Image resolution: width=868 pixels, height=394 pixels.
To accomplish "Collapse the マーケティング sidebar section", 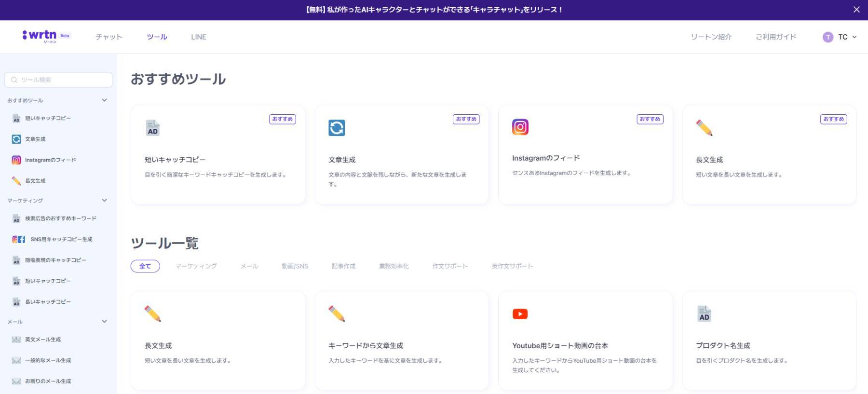I will (104, 200).
